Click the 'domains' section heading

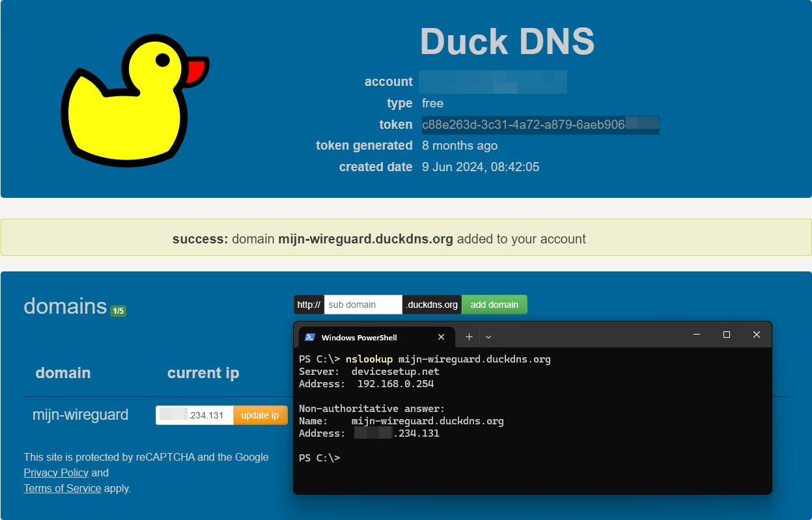point(65,306)
